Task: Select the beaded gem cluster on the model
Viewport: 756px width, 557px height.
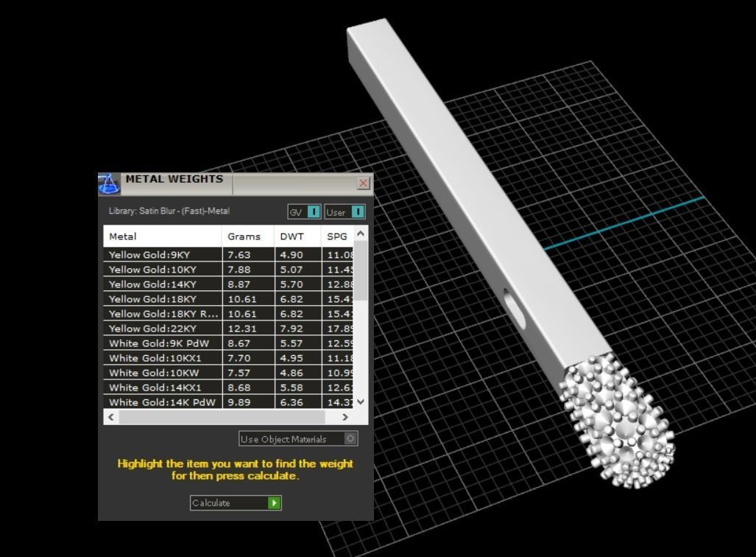Action: 618,421
